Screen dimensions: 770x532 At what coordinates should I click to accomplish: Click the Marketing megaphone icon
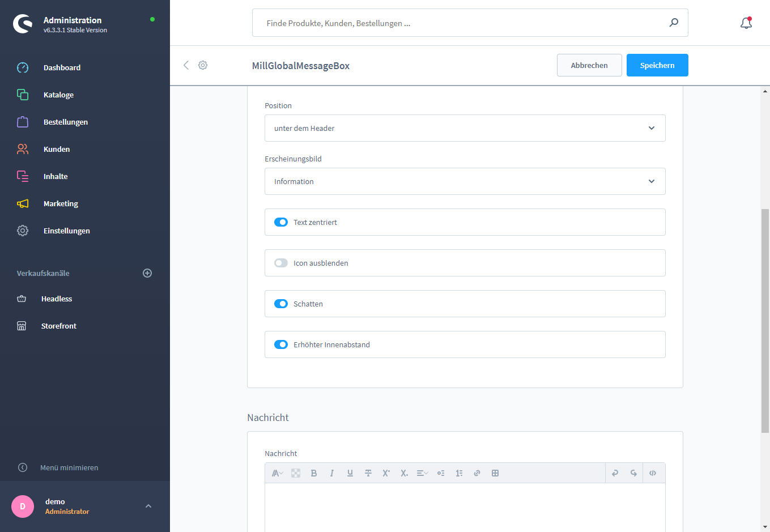point(23,203)
